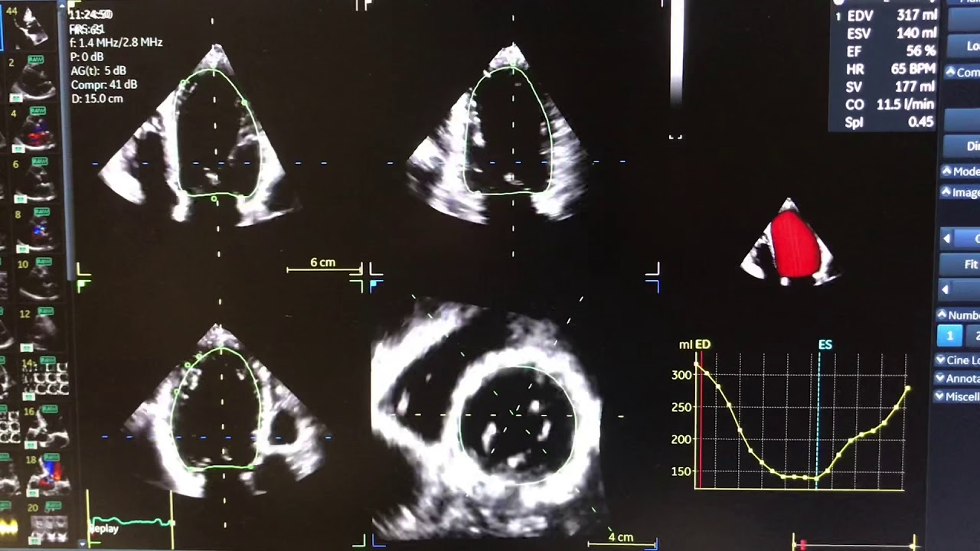The height and width of the screenshot is (551, 980).
Task: Expand the Miscellaneous section
Action: point(958,396)
